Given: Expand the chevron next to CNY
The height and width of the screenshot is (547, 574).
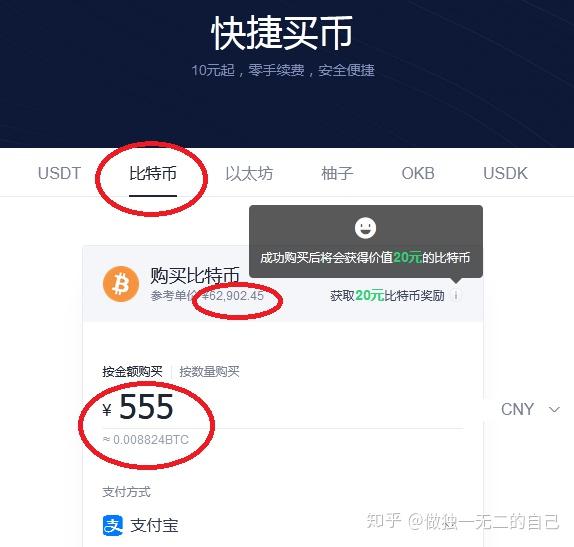Looking at the screenshot, I should [554, 409].
